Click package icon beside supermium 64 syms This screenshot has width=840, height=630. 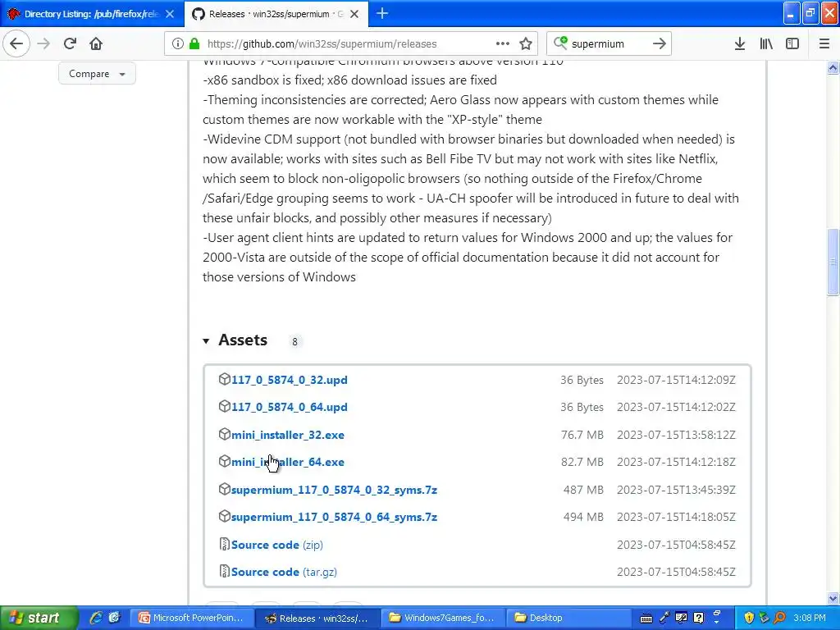coord(225,517)
